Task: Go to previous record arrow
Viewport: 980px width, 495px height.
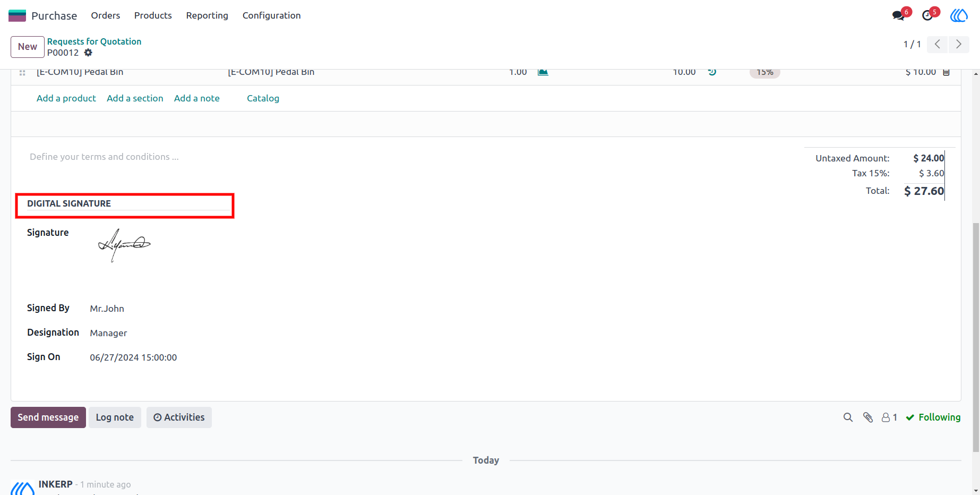Action: (938, 44)
